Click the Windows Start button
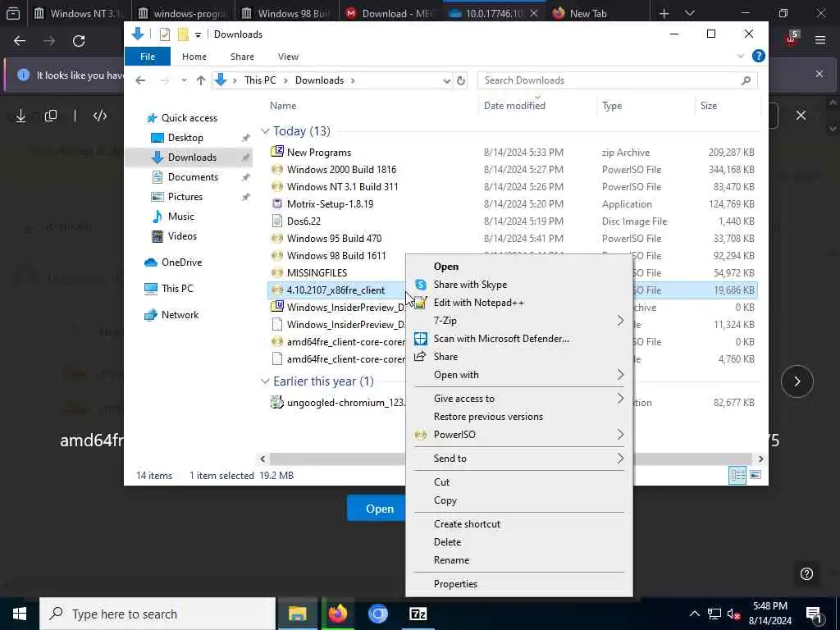The width and height of the screenshot is (840, 630). pyautogui.click(x=20, y=614)
